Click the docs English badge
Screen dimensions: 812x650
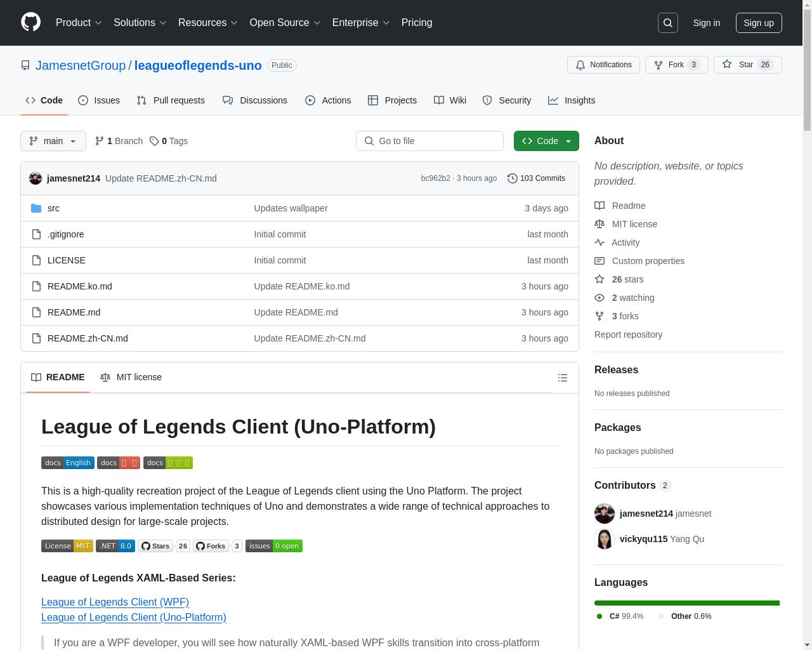point(68,463)
